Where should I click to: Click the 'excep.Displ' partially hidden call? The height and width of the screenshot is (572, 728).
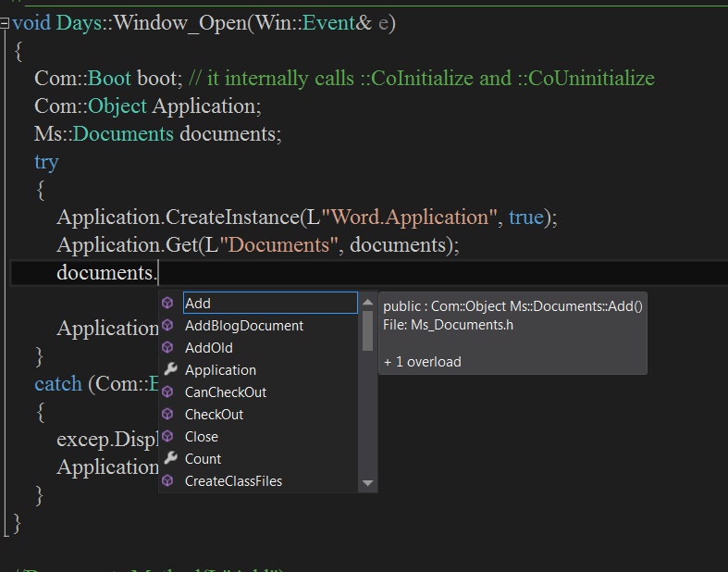(x=107, y=440)
